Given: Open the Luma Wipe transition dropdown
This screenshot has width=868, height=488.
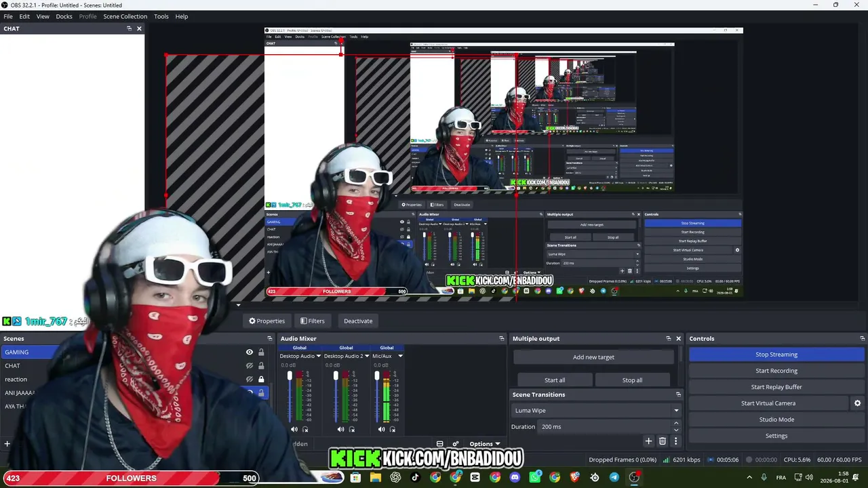Looking at the screenshot, I should (x=596, y=410).
